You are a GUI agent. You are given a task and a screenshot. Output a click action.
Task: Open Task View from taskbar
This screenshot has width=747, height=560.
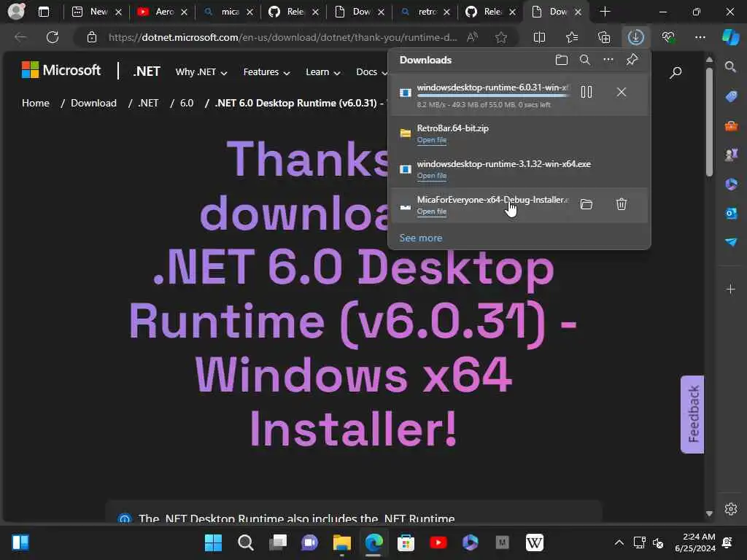[278, 542]
